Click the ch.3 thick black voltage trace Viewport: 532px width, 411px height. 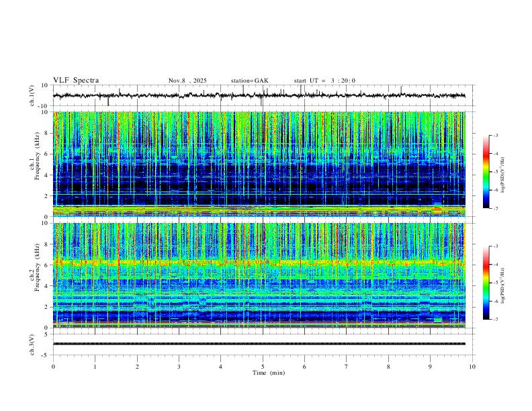point(259,344)
